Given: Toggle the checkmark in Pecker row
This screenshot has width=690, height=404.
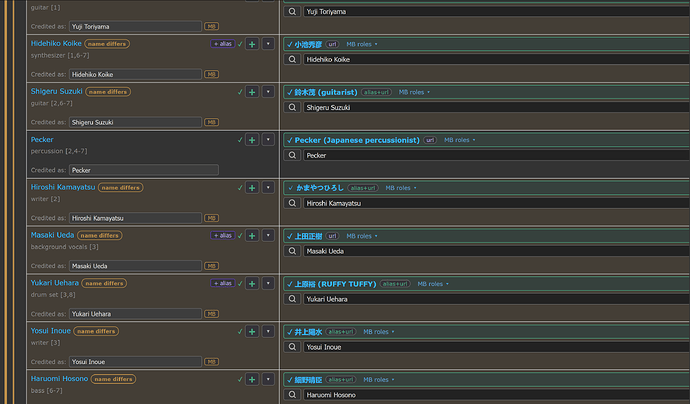Looking at the screenshot, I should (x=240, y=140).
